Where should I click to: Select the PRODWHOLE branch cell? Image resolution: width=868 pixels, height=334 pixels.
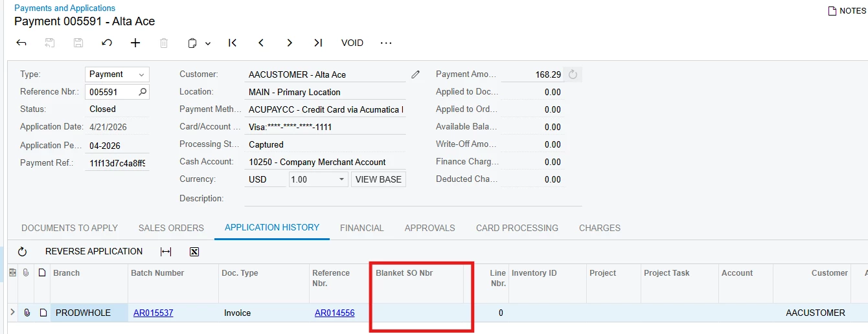coord(89,313)
